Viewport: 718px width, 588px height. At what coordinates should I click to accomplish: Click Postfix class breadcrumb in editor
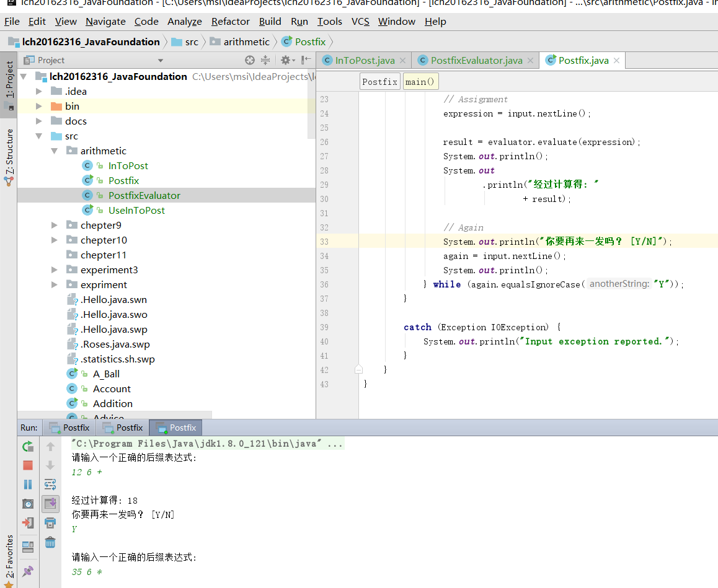379,81
